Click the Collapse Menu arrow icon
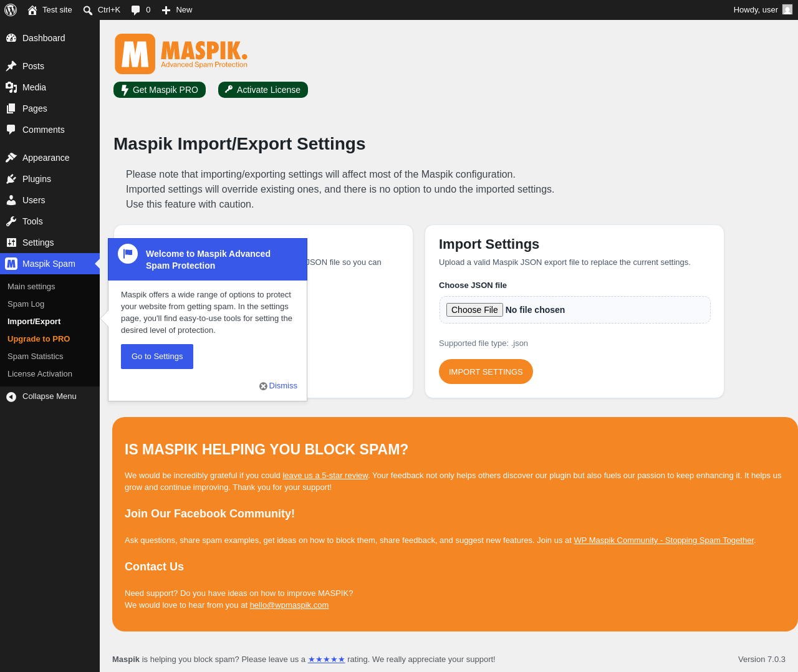 (x=11, y=396)
